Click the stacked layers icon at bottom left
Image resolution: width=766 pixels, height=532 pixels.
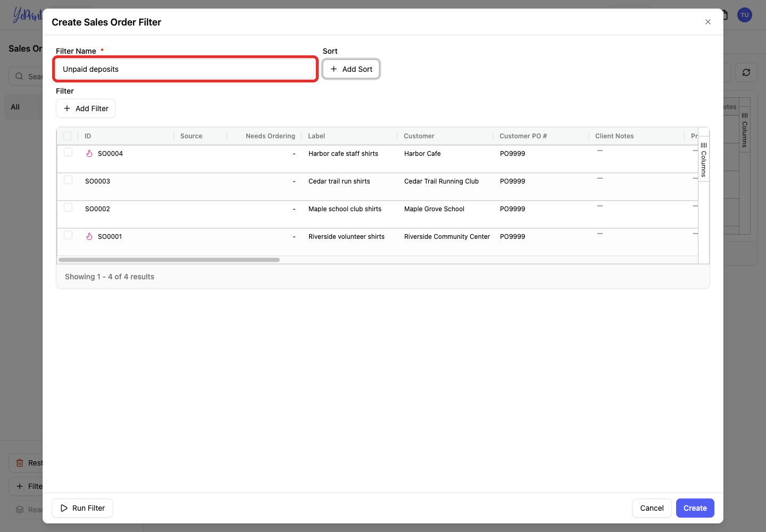point(20,510)
